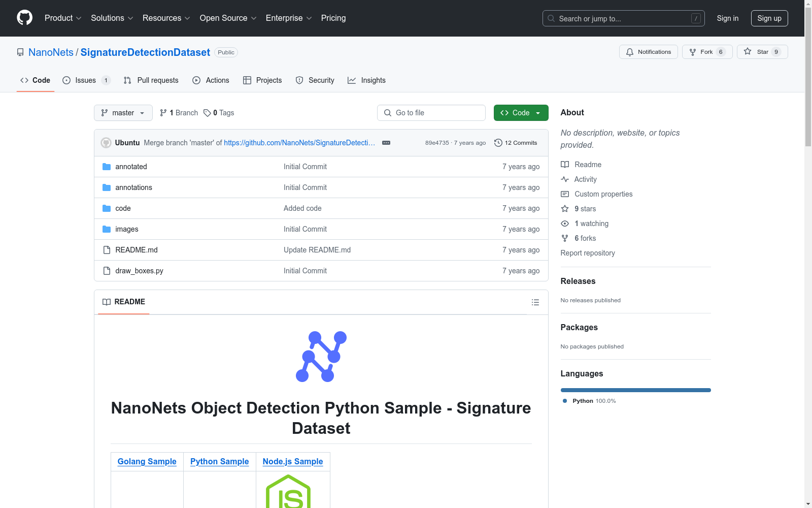This screenshot has width=812, height=508.
Task: Open the Pricing page
Action: 333,18
